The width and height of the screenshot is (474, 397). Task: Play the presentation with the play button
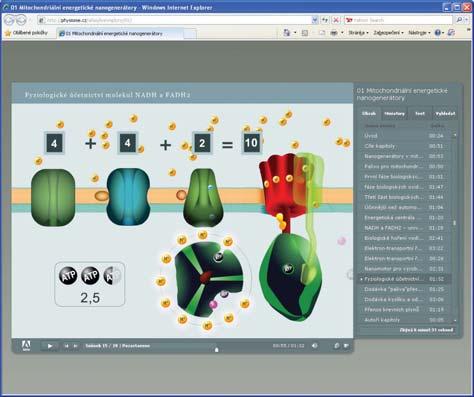pos(50,346)
